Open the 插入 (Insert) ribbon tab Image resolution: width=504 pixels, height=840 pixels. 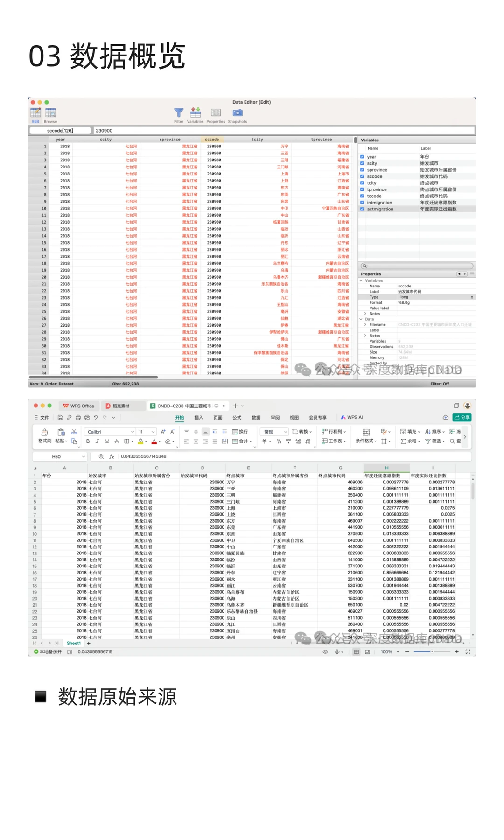click(199, 418)
